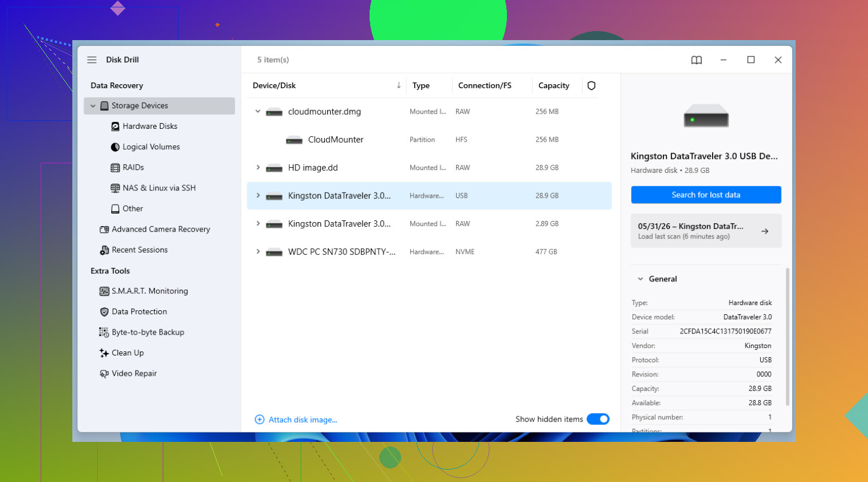868x482 pixels.
Task: Click the Video Repair icon
Action: pos(104,374)
